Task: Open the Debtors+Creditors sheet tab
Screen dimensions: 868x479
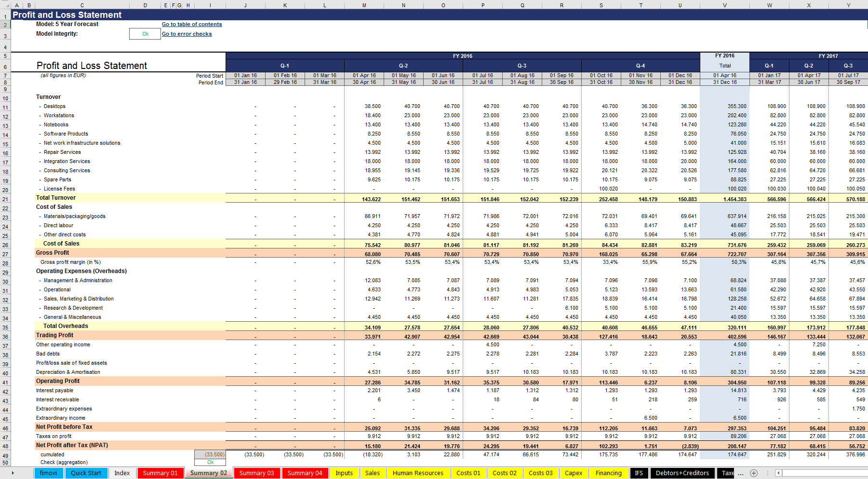Action: point(682,473)
